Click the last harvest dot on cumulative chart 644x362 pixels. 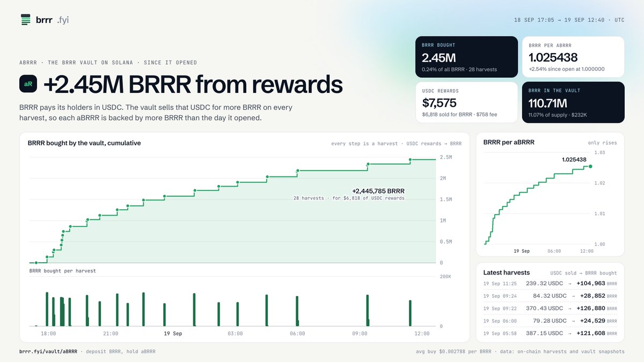point(410,160)
